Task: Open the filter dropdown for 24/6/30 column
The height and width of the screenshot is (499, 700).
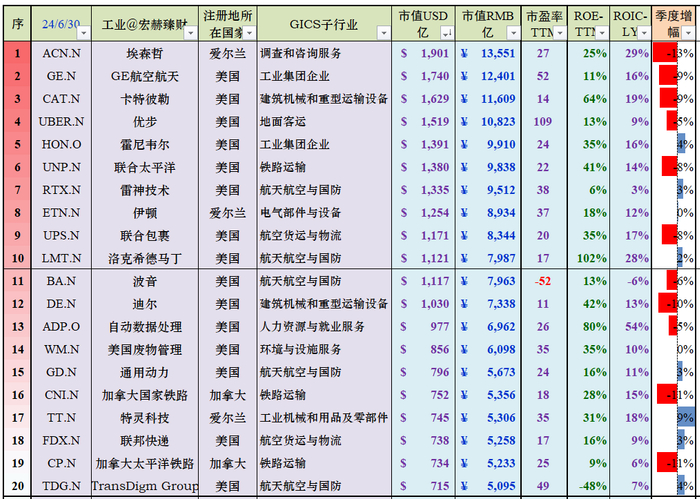Action: tap(83, 33)
